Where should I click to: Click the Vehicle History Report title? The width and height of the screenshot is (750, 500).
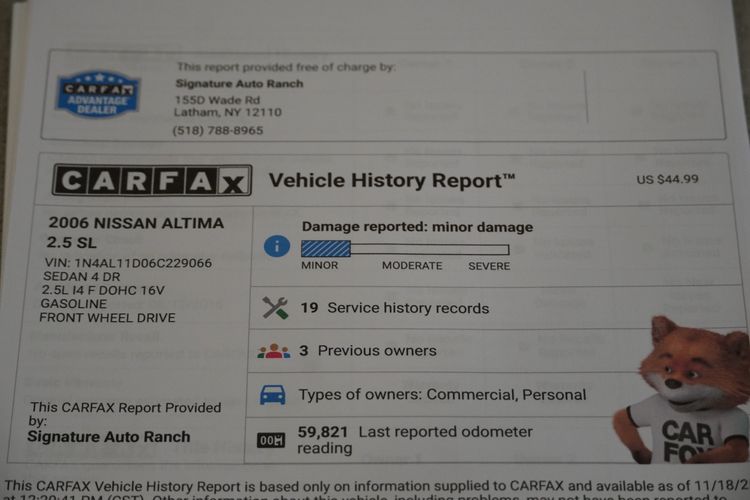point(392,181)
